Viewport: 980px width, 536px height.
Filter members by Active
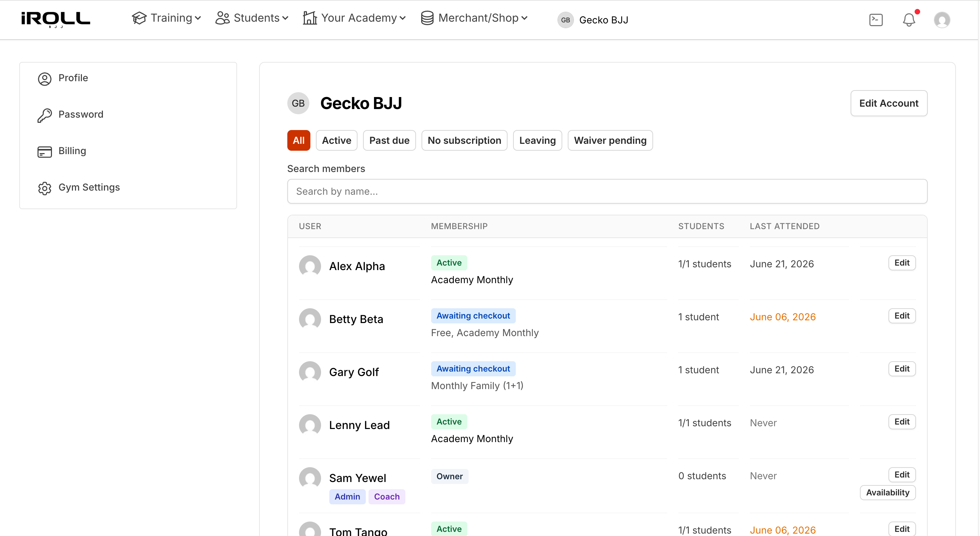[336, 140]
